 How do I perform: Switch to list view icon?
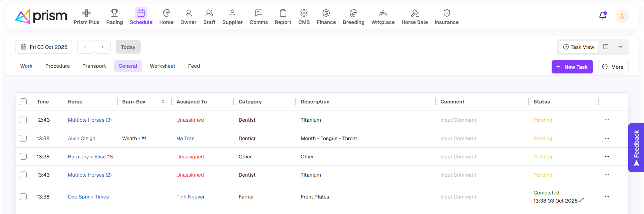(x=620, y=47)
